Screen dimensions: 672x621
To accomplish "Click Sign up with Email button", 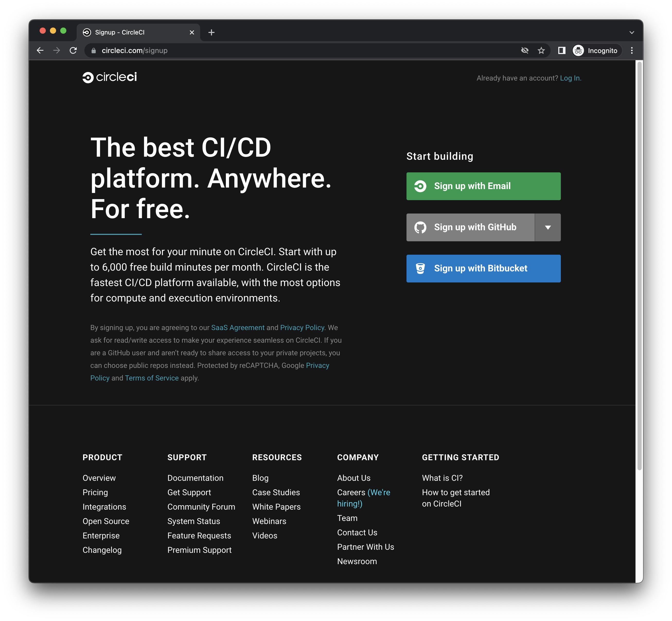I will point(483,186).
